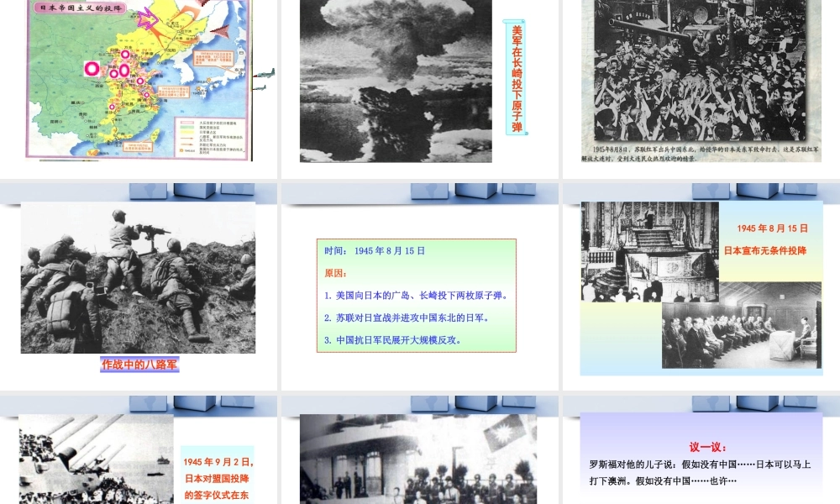Click vertical label 美军在长崎投下原子弹

coord(517,78)
